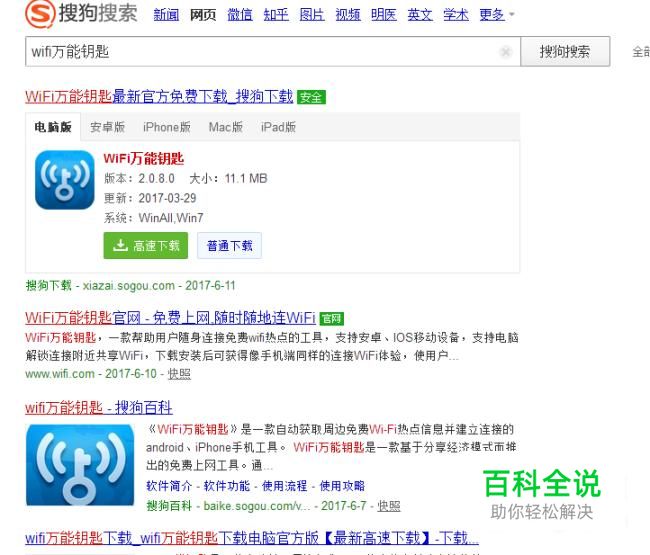Click the green 安全 badge
The height and width of the screenshot is (555, 650).
[311, 97]
